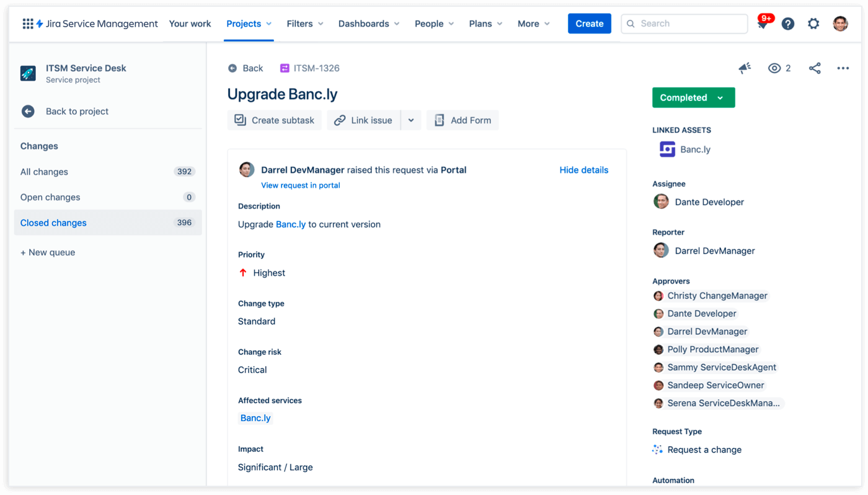Viewport: 868px width, 495px height.
Task: Open the Projects menu
Action: point(249,24)
